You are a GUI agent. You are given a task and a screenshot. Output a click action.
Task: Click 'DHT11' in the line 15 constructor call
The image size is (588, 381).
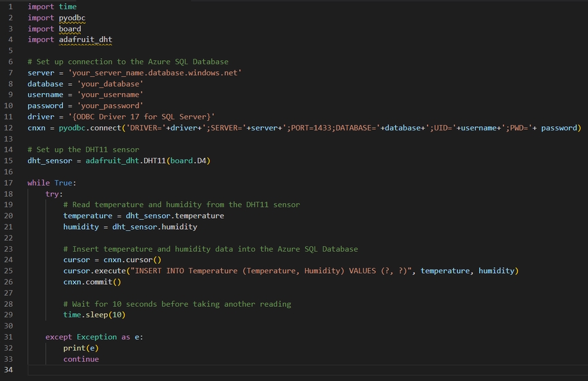pyautogui.click(x=154, y=160)
